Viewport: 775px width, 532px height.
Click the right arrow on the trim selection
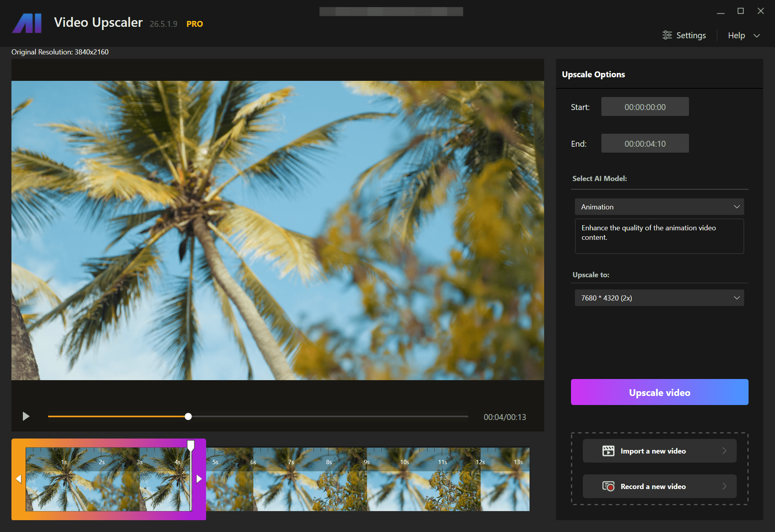coord(199,478)
